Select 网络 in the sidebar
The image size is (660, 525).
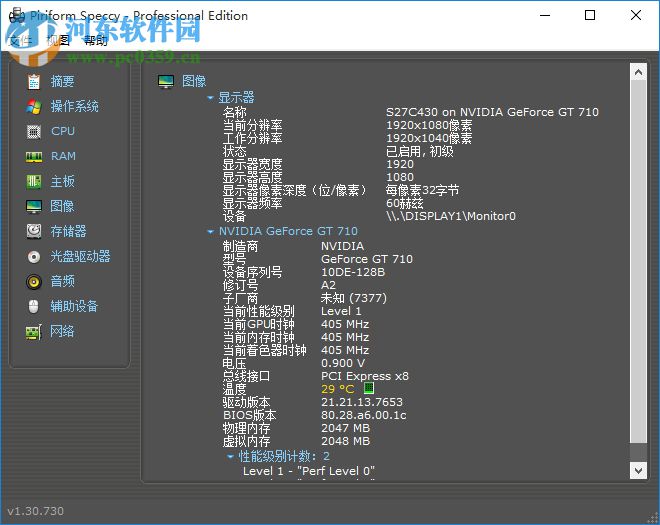point(62,331)
